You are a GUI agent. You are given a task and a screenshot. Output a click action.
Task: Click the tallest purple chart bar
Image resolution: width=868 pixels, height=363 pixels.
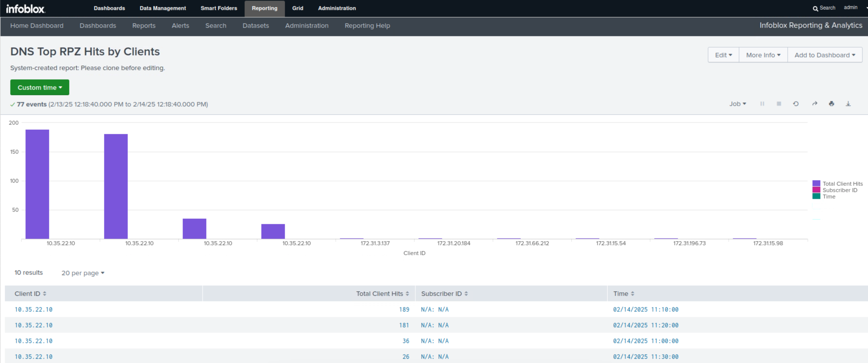(37, 184)
